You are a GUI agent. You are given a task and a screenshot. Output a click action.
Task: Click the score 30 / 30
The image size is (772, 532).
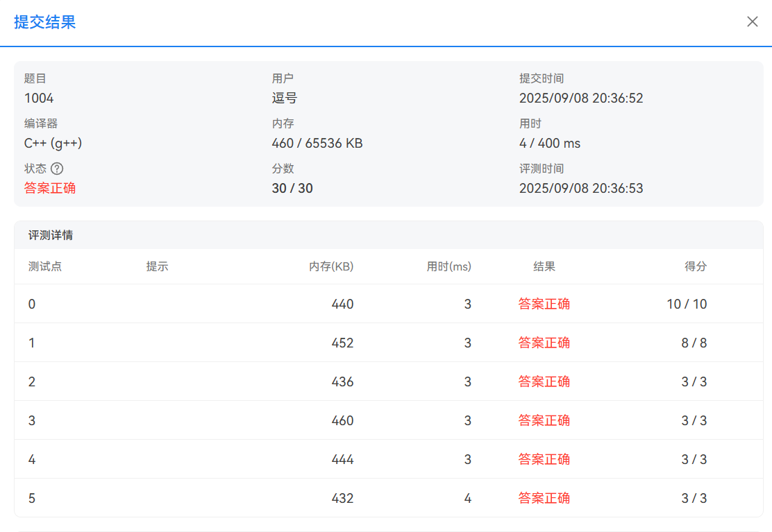point(292,188)
